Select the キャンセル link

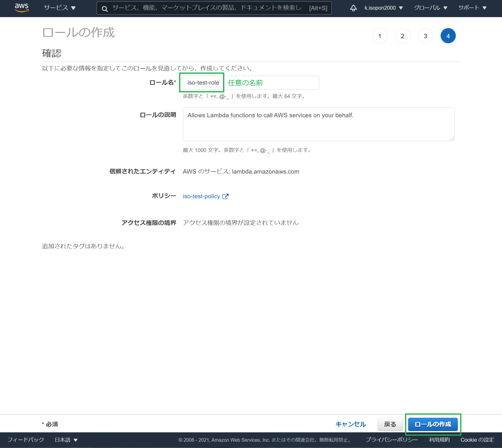point(351,424)
